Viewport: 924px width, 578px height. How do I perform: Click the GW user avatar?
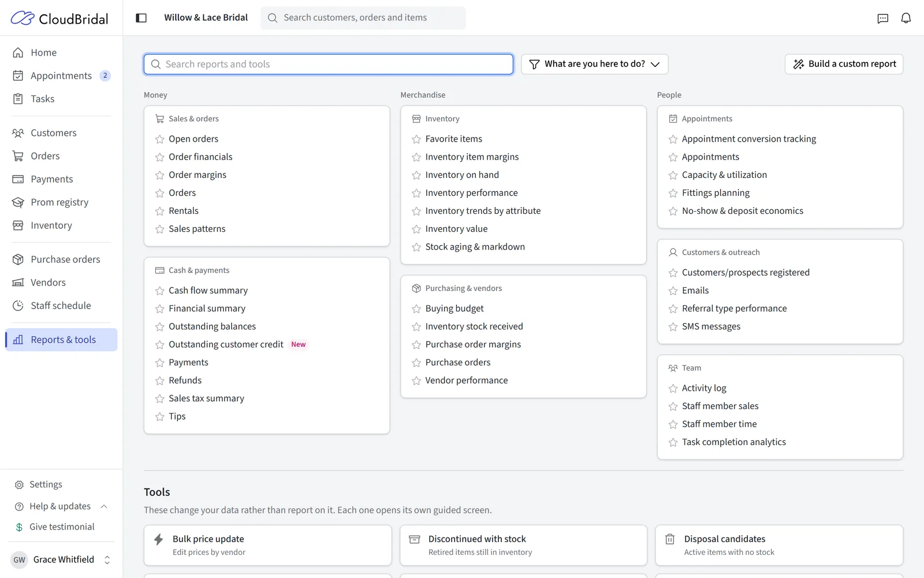(x=19, y=560)
